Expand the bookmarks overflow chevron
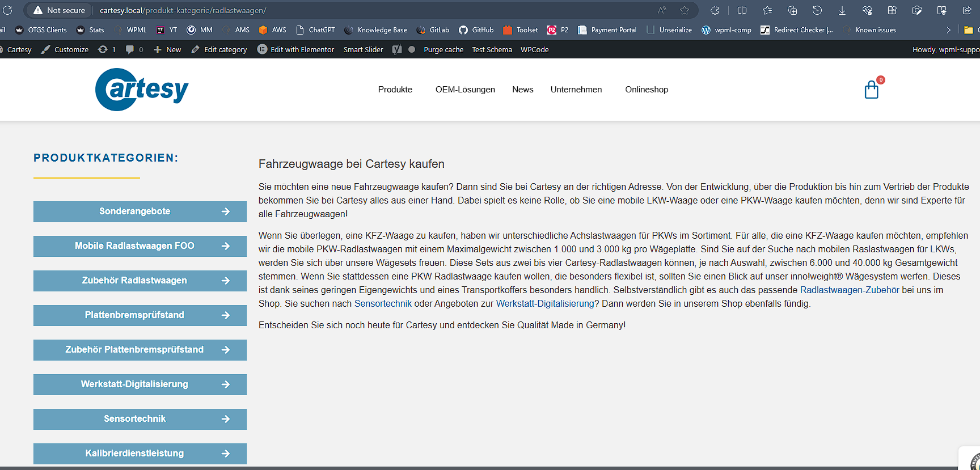 pos(948,30)
